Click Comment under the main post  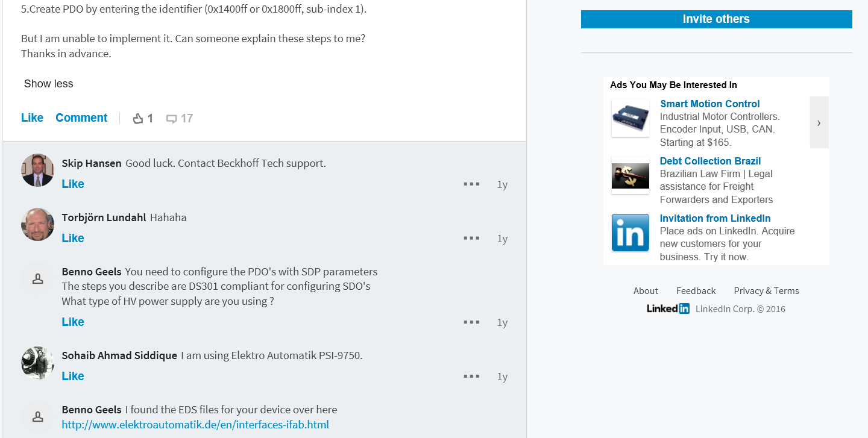coord(81,118)
